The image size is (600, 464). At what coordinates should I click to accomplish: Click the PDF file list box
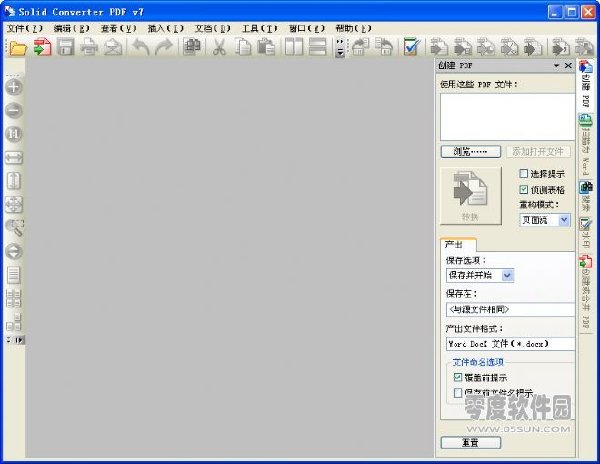(x=507, y=117)
